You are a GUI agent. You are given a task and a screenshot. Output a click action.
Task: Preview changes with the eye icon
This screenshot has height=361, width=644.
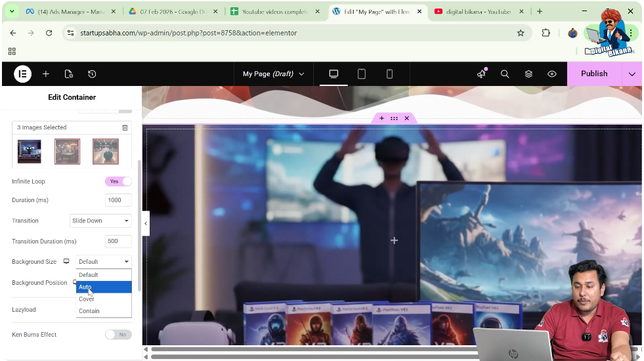pos(552,74)
